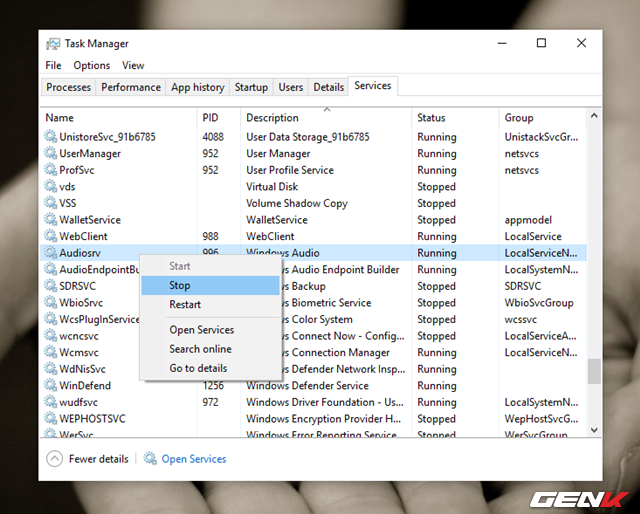Click the 'User Data Storage_91b6785' description
Image resolution: width=640 pixels, height=514 pixels.
coord(308,137)
